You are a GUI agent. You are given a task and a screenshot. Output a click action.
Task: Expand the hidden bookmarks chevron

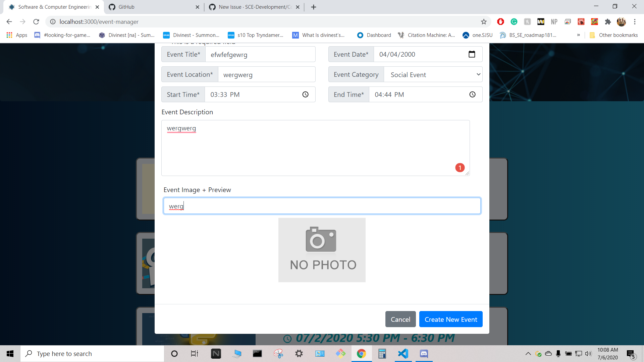click(x=579, y=35)
